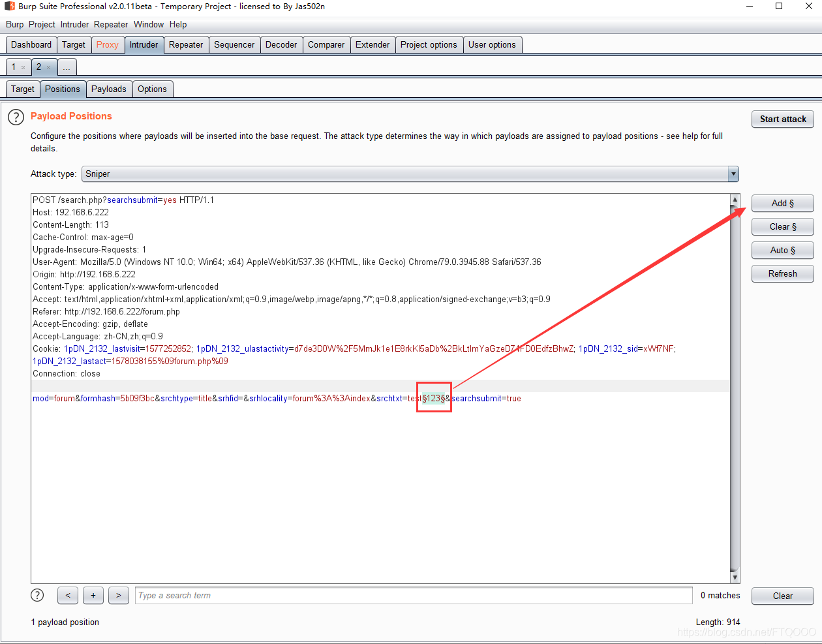The height and width of the screenshot is (644, 822).
Task: Click the Host: 192.168.6.222 header line
Action: tap(70, 213)
